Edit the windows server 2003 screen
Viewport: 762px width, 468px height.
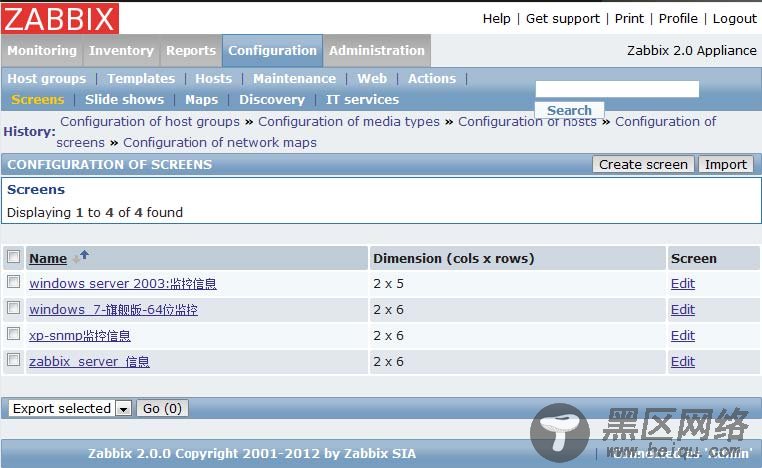click(683, 283)
